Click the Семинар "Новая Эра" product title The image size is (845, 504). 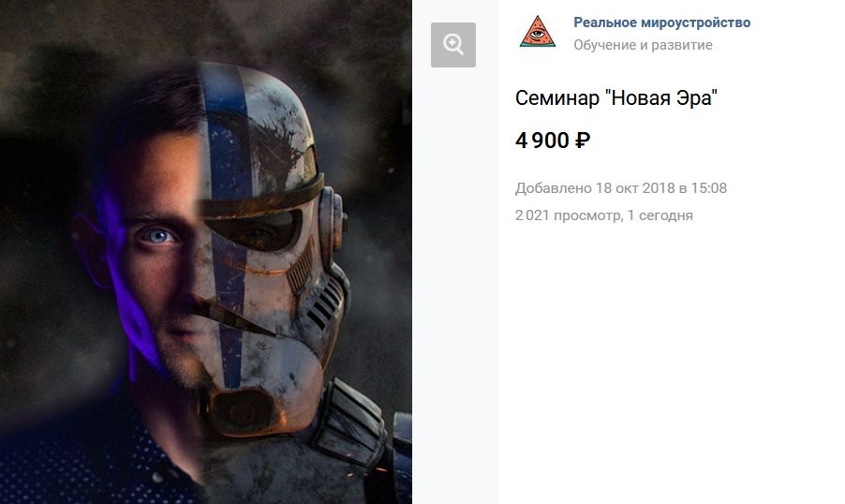pyautogui.click(x=616, y=98)
